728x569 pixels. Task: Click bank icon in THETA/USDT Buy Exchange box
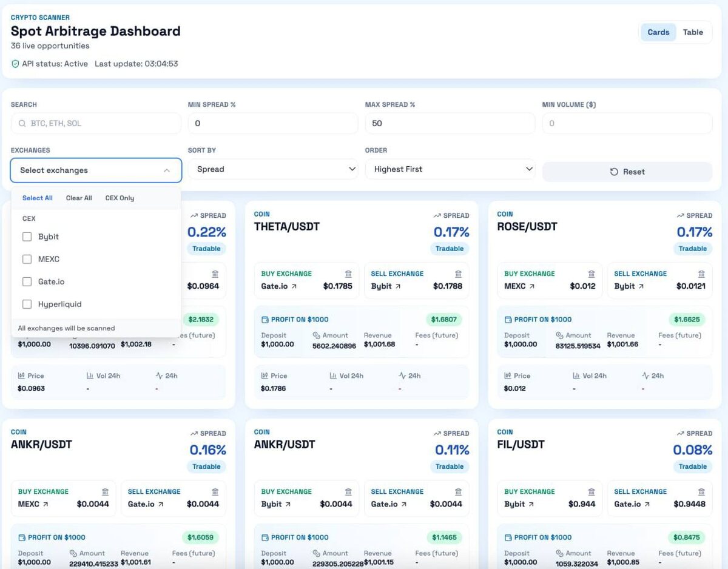[348, 274]
